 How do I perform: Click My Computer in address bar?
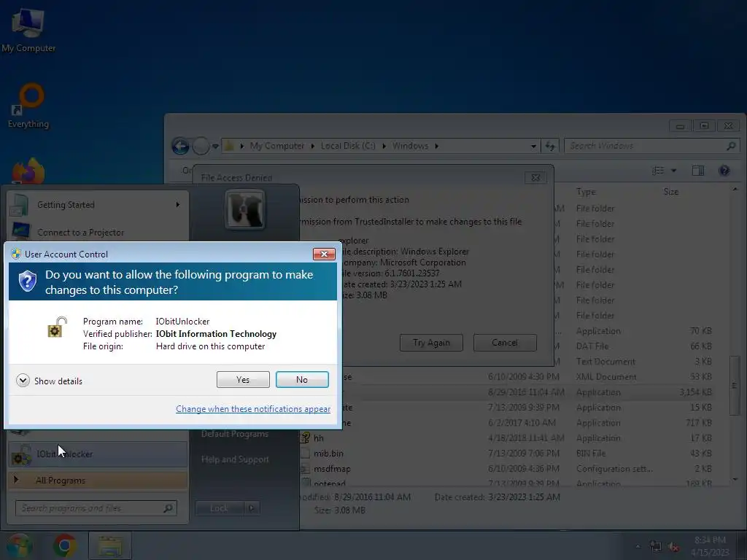276,146
